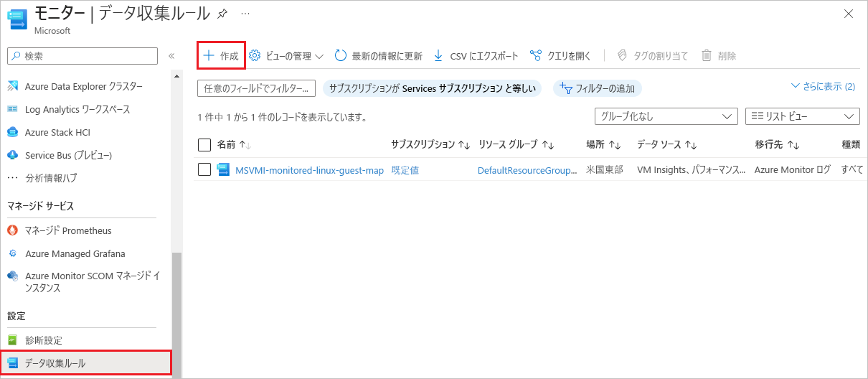This screenshot has width=868, height=379.
Task: Sort by 移行先 column header
Action: point(777,145)
